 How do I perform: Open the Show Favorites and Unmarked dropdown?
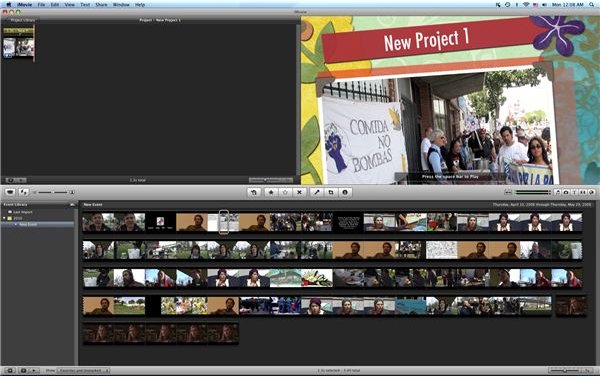pos(83,371)
